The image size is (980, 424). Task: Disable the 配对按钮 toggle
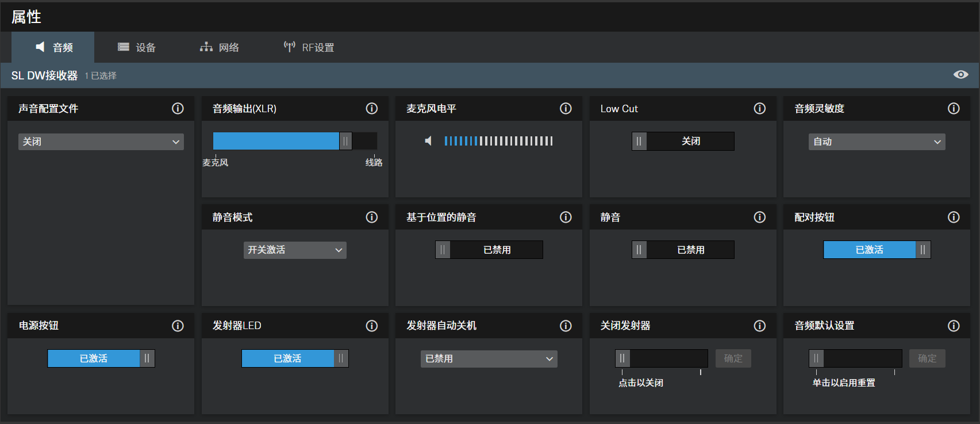click(x=877, y=250)
